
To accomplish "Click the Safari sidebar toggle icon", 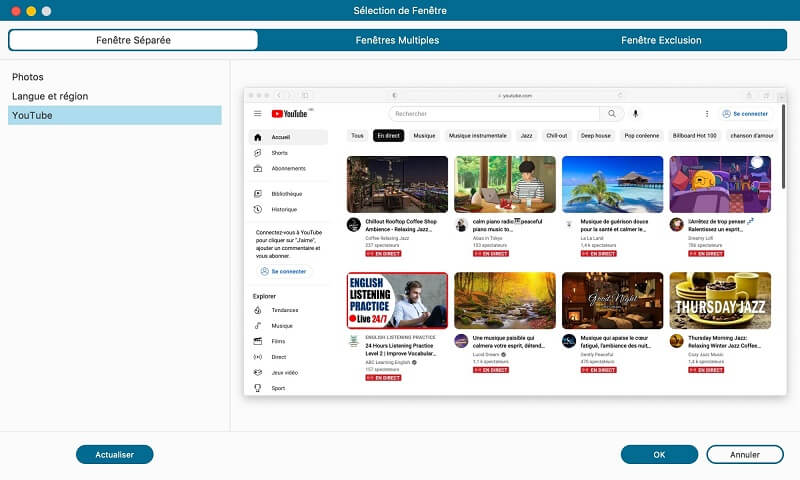I will (x=305, y=95).
